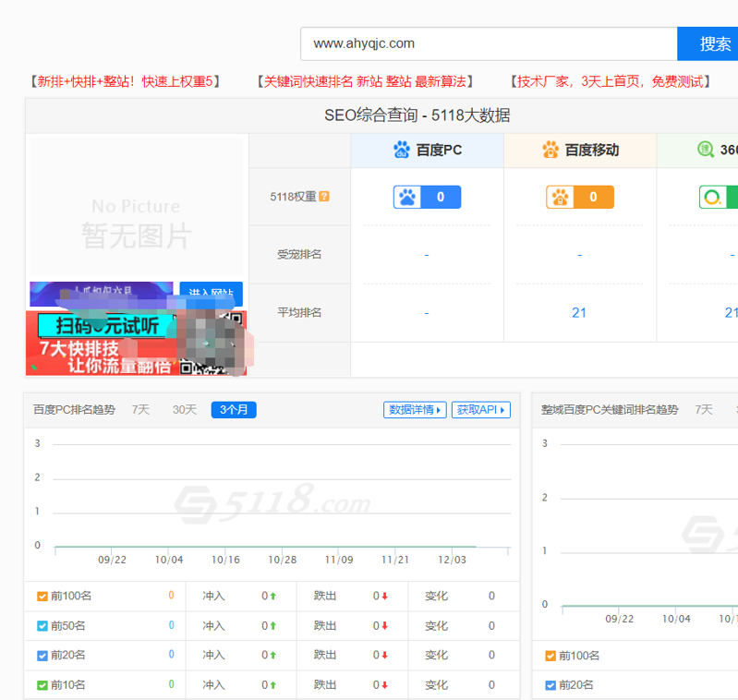Click the red down arrow in 前10名 跌出
The height and width of the screenshot is (700, 738).
(x=384, y=685)
